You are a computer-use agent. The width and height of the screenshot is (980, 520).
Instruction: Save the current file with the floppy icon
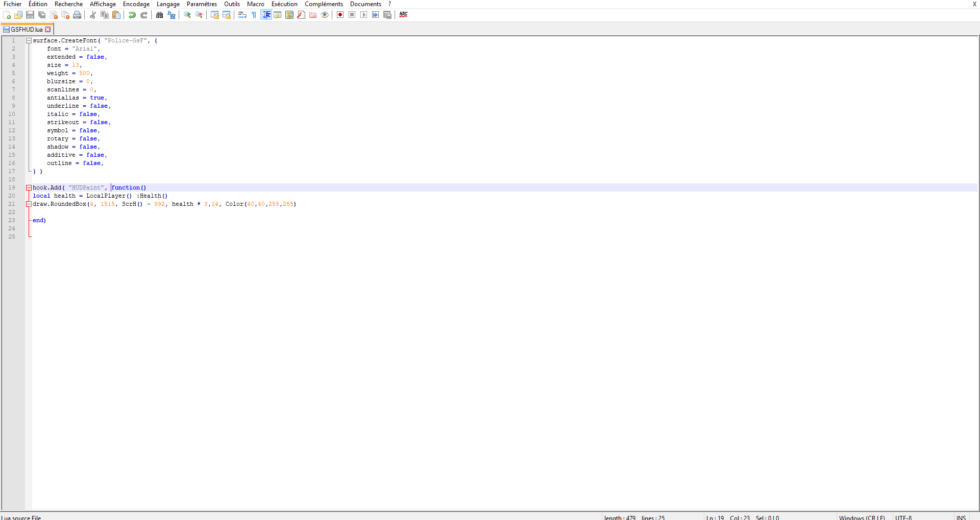[30, 15]
